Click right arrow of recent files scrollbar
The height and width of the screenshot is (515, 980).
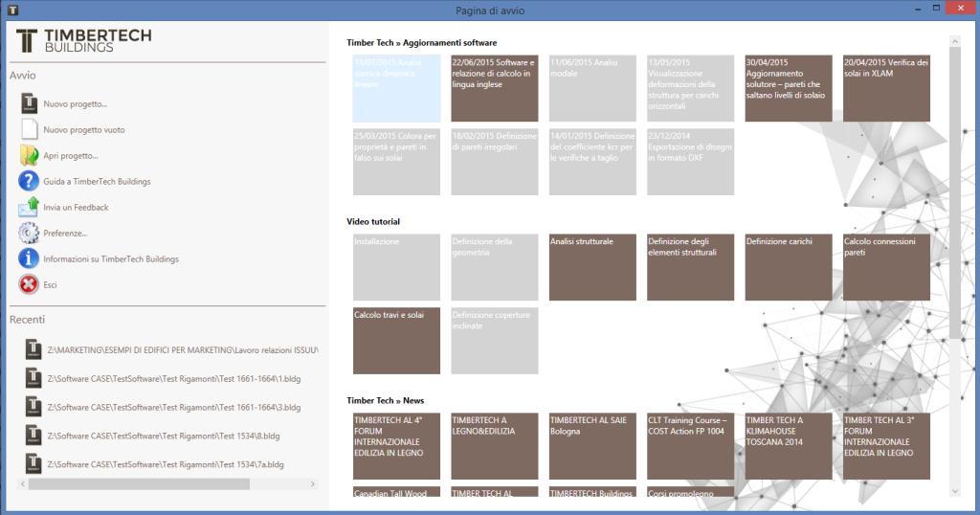click(x=313, y=483)
